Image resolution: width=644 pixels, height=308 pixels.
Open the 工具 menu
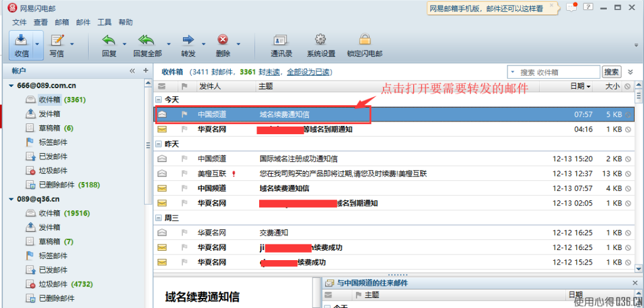pyautogui.click(x=104, y=22)
